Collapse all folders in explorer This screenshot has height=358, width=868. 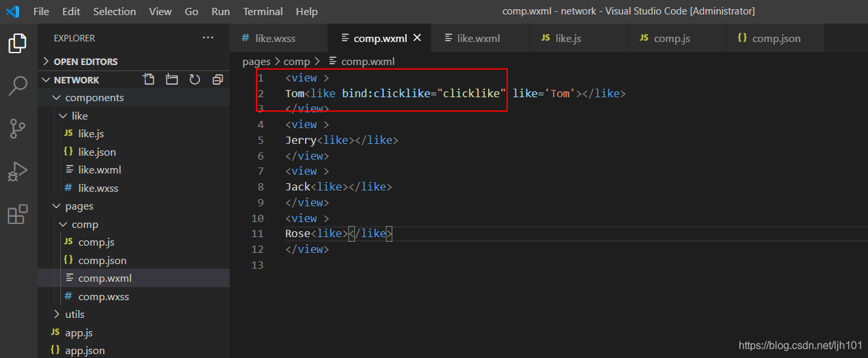click(218, 79)
